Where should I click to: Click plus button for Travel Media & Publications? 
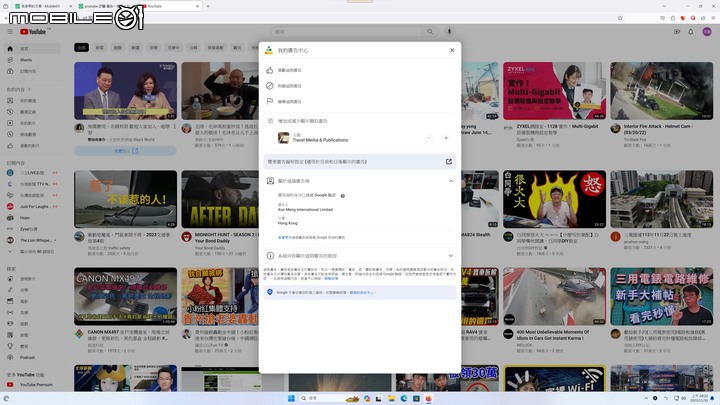pyautogui.click(x=445, y=138)
